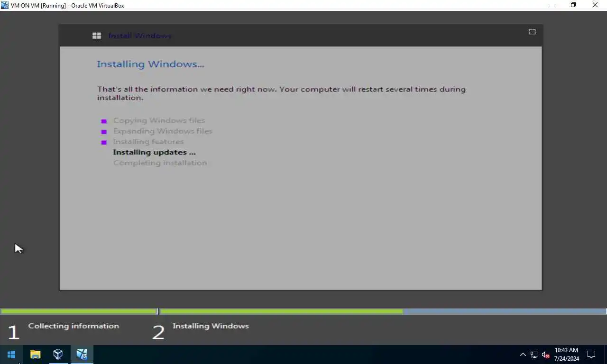Viewport: 607px width, 364px height.
Task: Click the purple marker beside Expanding Windows files
Action: [x=104, y=132]
